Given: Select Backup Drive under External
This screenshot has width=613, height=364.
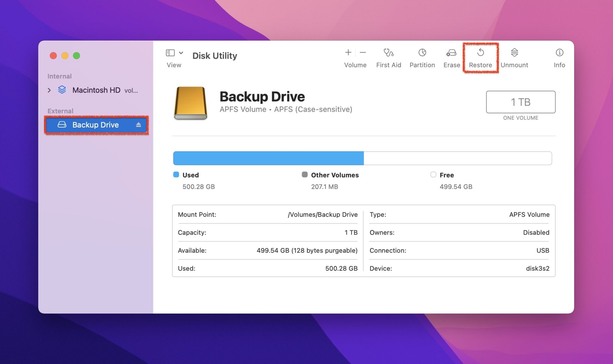Looking at the screenshot, I should click(x=95, y=125).
